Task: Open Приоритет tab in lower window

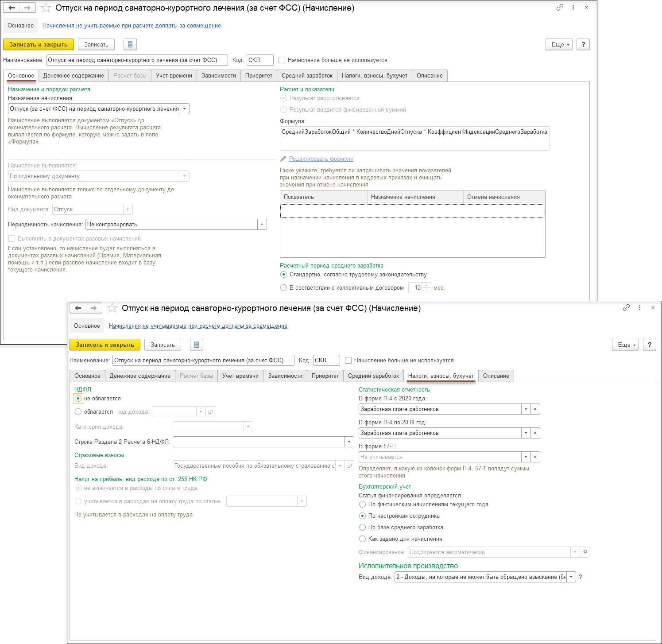Action: pyautogui.click(x=325, y=376)
